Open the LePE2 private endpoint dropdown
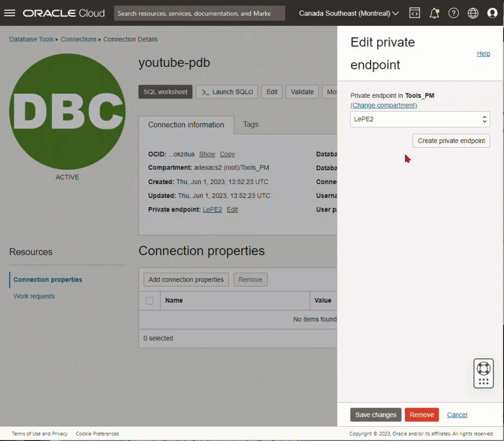This screenshot has width=504, height=441. tap(420, 119)
